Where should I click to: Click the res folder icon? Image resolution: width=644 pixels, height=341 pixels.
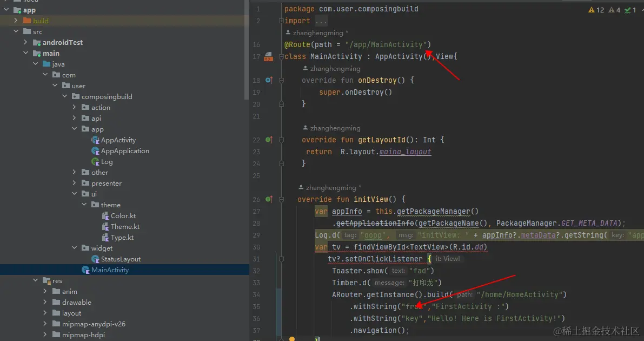(x=47, y=280)
